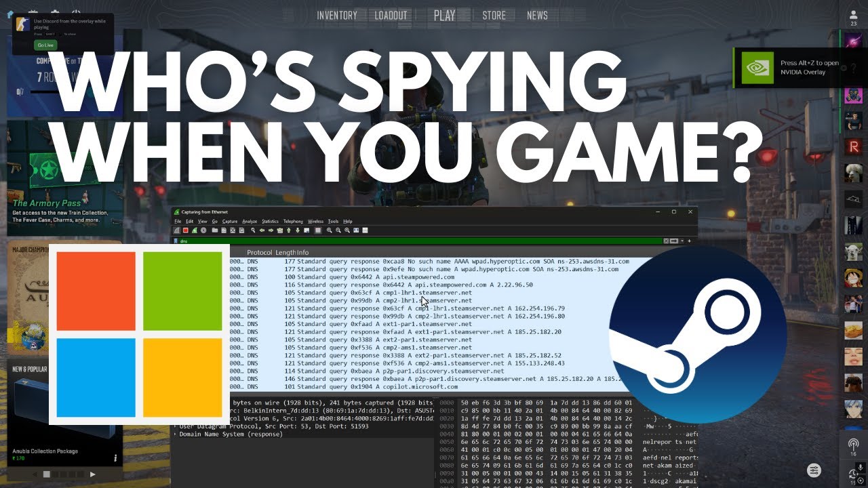This screenshot has height=488, width=868.
Task: Select the red R friend avatar
Action: point(854,146)
